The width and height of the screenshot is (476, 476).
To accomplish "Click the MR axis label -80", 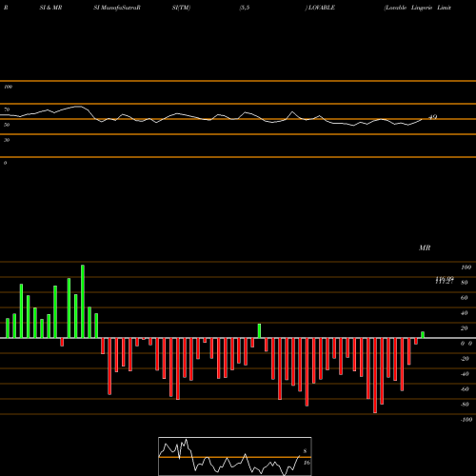I will [x=465, y=405].
